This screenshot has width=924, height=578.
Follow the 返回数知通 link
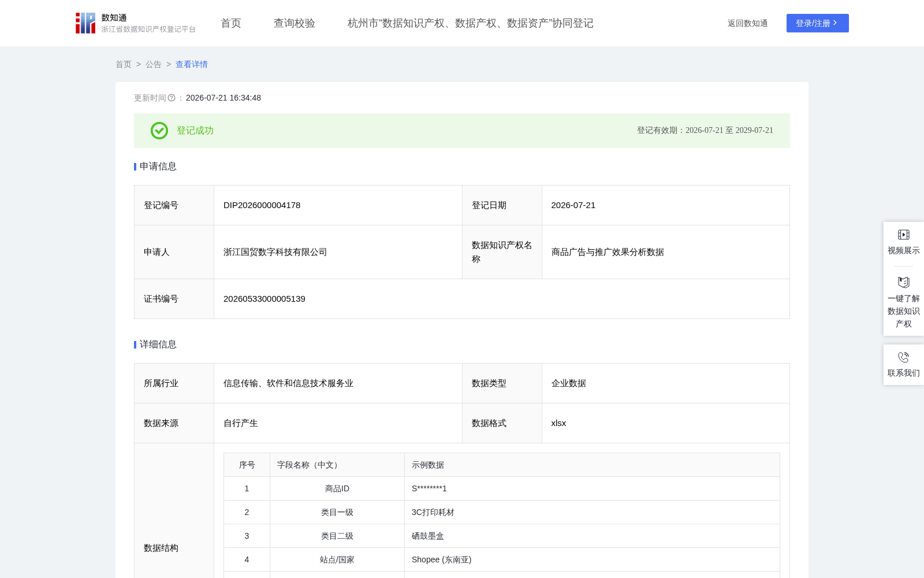coord(747,23)
